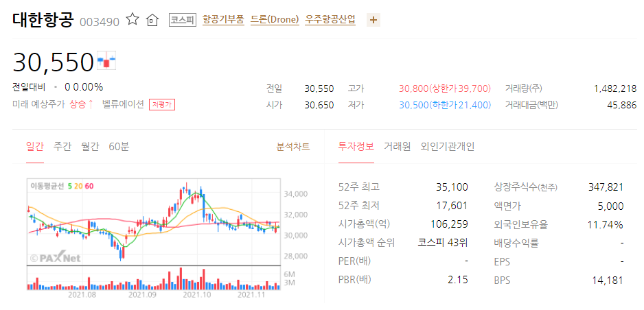This screenshot has width=644, height=310.
Task: Click the 저평가 valuation badge
Action: [162, 105]
